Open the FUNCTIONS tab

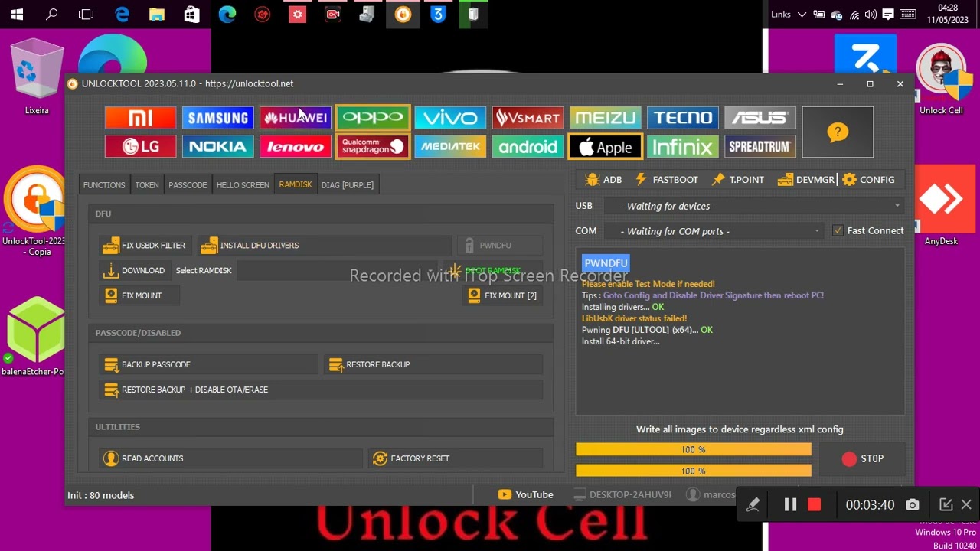point(104,185)
